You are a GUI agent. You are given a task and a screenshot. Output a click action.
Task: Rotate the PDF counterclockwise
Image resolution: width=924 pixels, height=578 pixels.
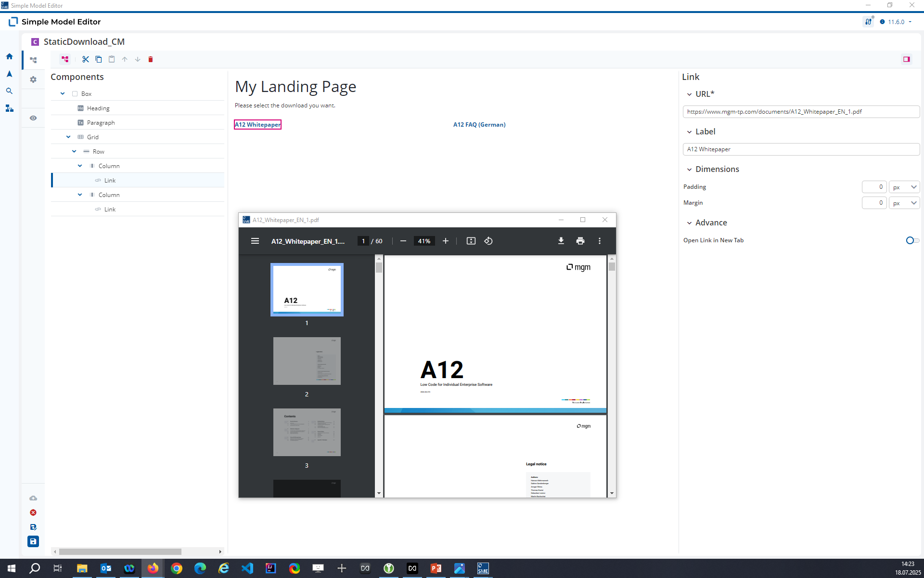pyautogui.click(x=488, y=241)
